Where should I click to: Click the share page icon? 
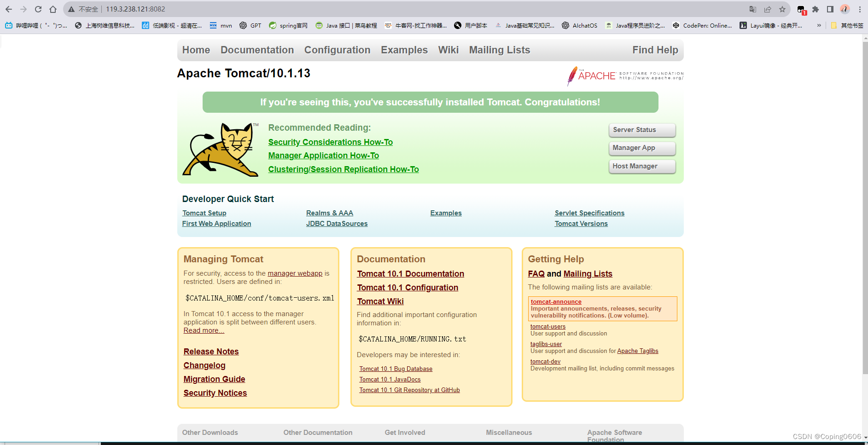pyautogui.click(x=768, y=9)
